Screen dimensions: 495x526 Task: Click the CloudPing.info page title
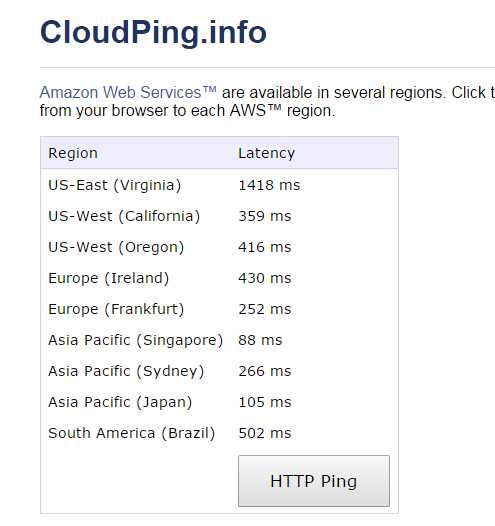tap(153, 32)
